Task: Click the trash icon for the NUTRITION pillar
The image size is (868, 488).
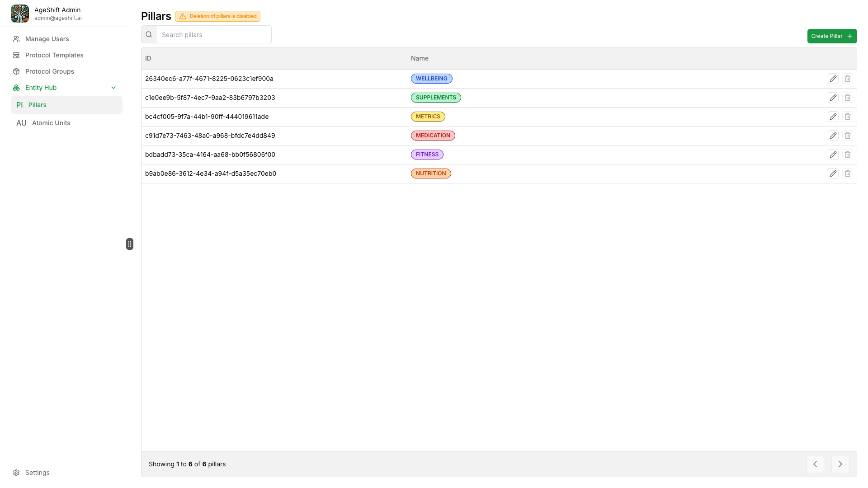Action: [x=848, y=173]
